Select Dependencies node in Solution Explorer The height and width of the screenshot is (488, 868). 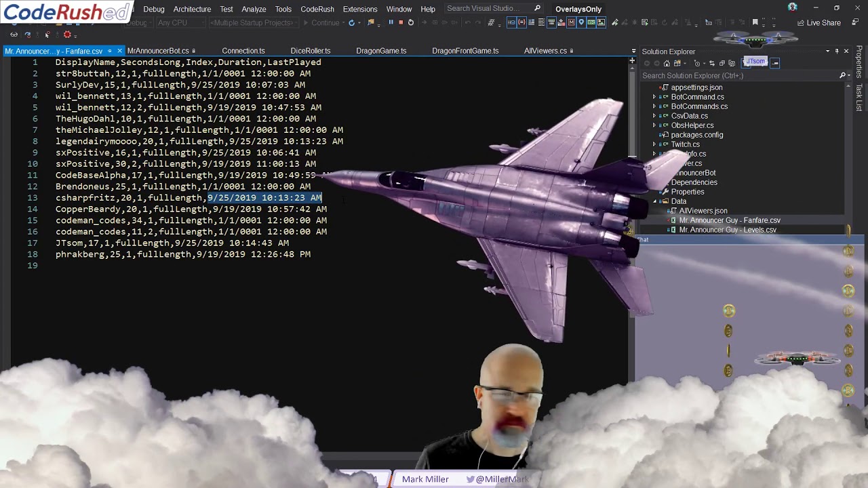click(x=694, y=182)
